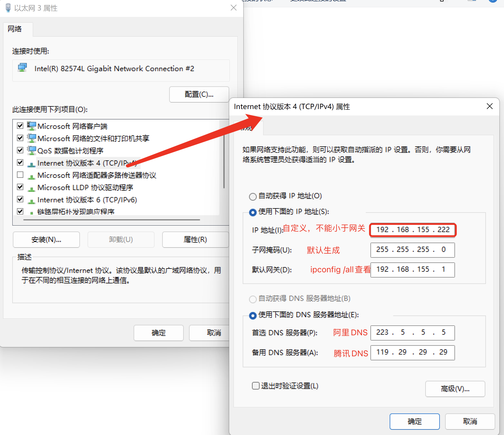The height and width of the screenshot is (435, 504).
Task: Enable Microsoft 网络适配器多路传送器协议 checkbox
Action: pos(20,175)
